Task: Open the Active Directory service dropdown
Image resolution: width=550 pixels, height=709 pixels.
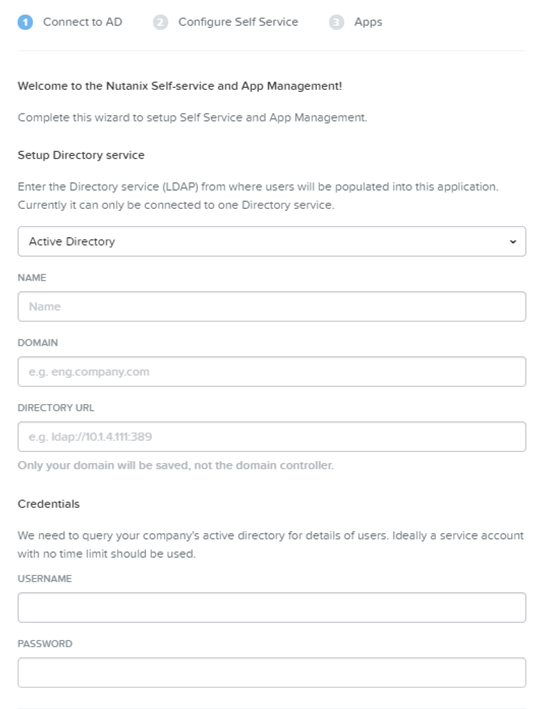Action: (272, 241)
